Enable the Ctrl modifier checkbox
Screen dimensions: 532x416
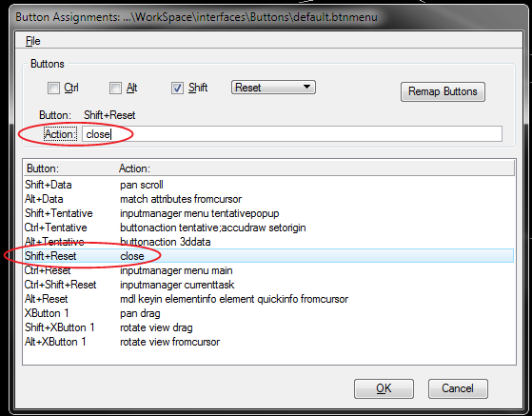pyautogui.click(x=53, y=89)
